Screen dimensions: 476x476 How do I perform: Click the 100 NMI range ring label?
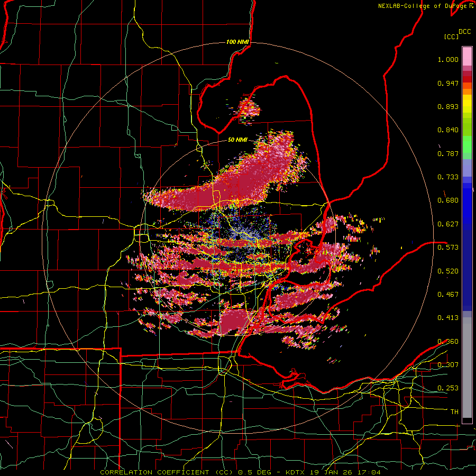coord(237,42)
